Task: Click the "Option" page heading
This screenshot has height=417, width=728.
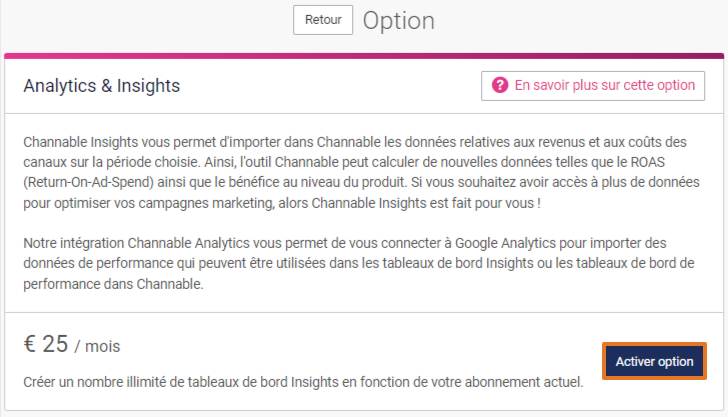Action: (x=398, y=21)
